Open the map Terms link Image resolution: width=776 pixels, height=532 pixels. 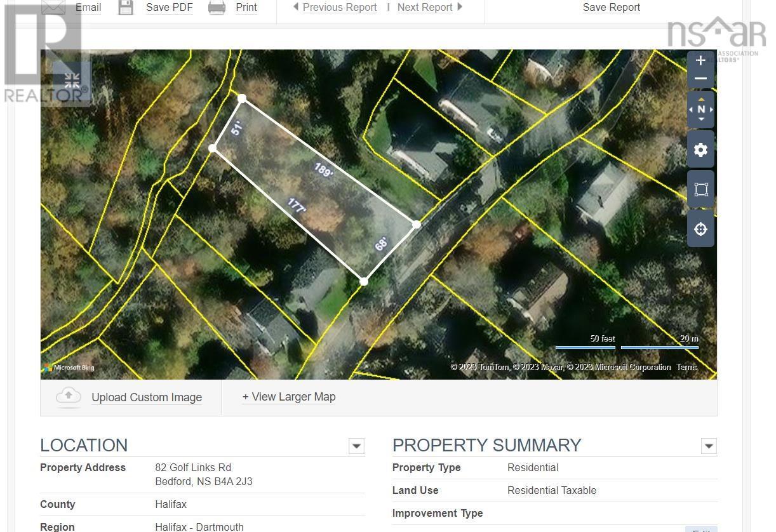coord(686,367)
